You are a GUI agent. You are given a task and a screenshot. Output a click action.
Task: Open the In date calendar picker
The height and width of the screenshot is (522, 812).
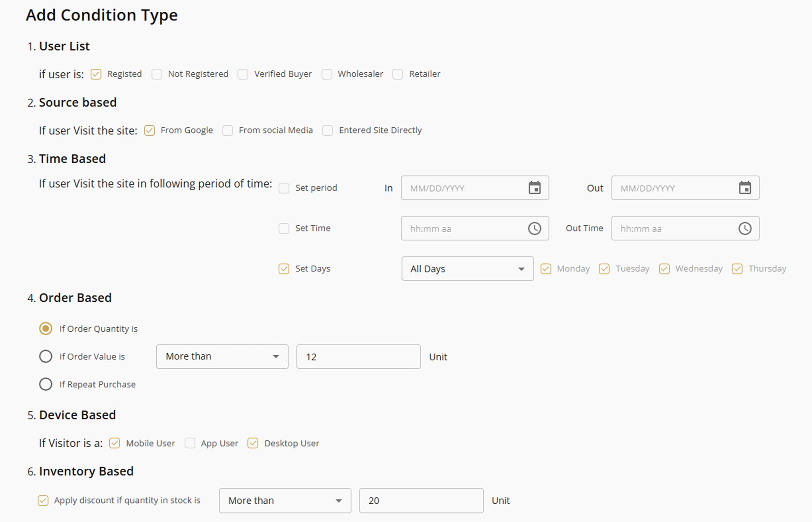[x=535, y=188]
